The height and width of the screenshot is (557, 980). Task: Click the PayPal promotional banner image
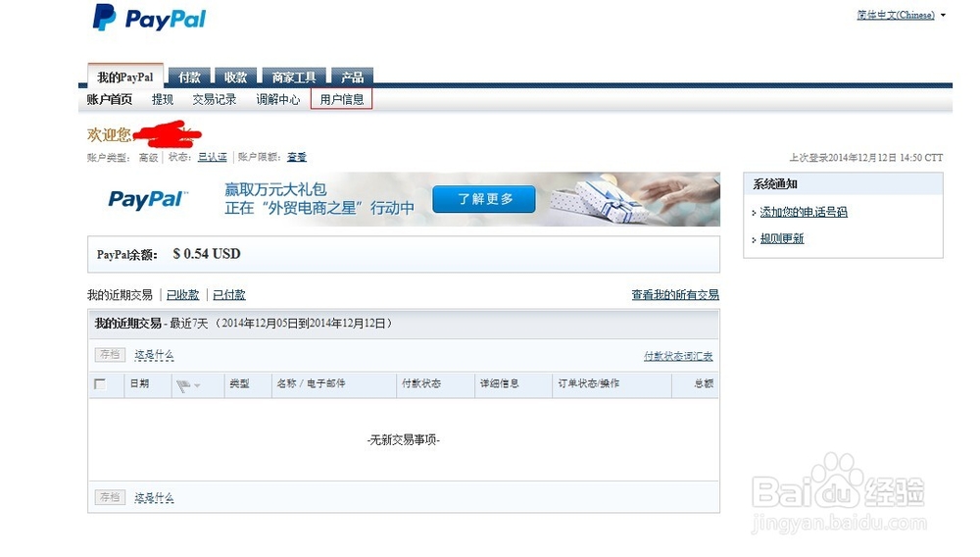tap(404, 199)
